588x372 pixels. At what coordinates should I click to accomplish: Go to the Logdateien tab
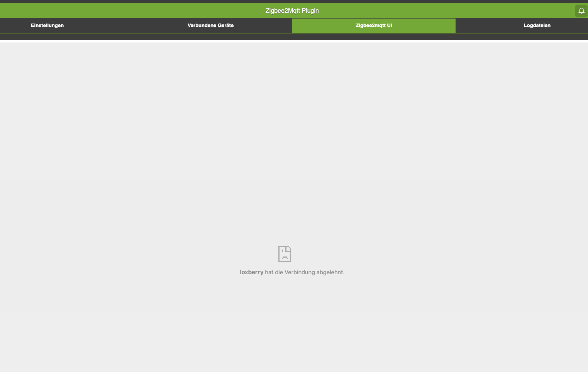[x=537, y=25]
